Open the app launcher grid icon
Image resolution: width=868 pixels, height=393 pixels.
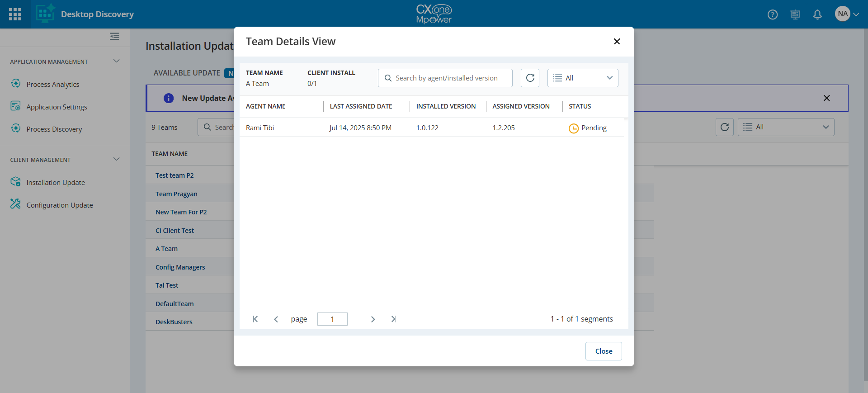[15, 14]
